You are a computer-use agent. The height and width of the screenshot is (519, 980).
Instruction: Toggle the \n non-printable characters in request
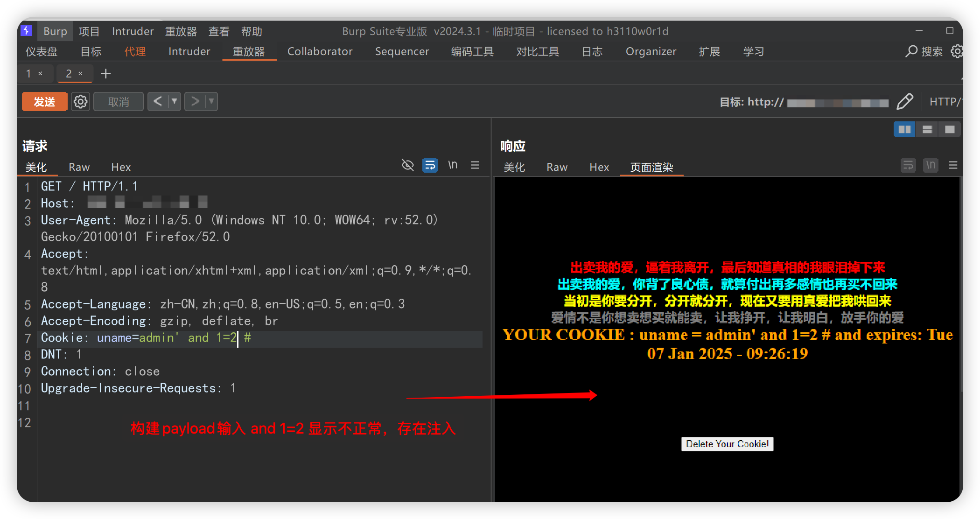tap(453, 165)
